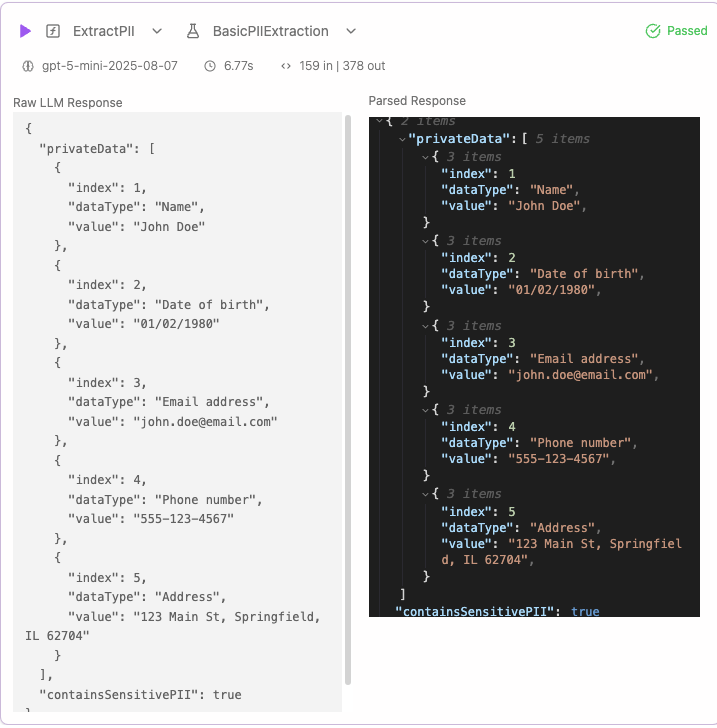This screenshot has width=717, height=728.
Task: Run the test with the purple play button
Action: [x=25, y=31]
